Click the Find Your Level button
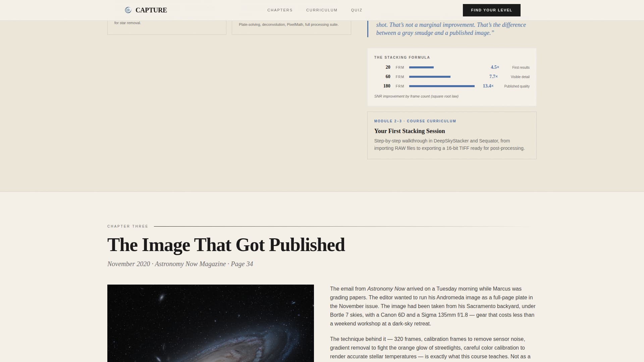Image resolution: width=644 pixels, height=362 pixels. coord(491,10)
